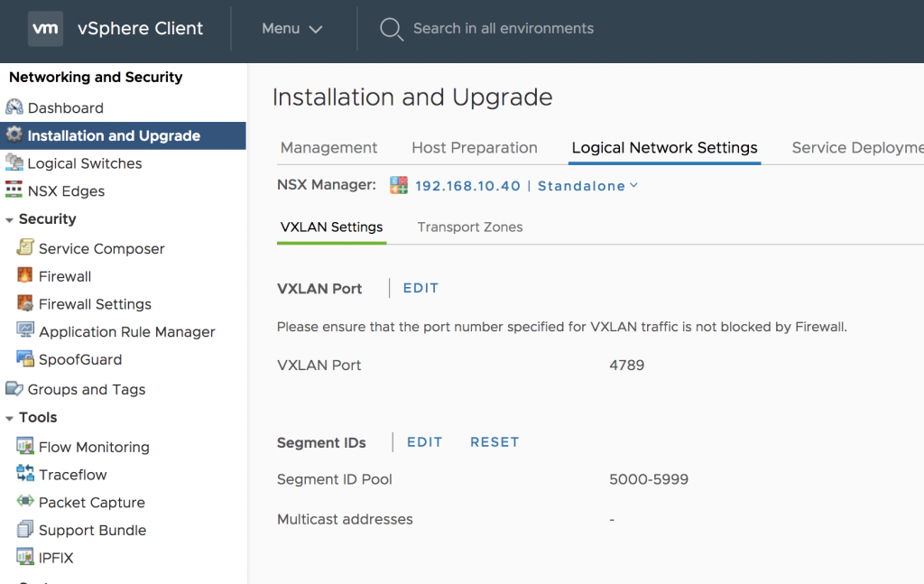Viewport: 924px width, 584px height.
Task: Open Firewall Settings
Action: [95, 304]
